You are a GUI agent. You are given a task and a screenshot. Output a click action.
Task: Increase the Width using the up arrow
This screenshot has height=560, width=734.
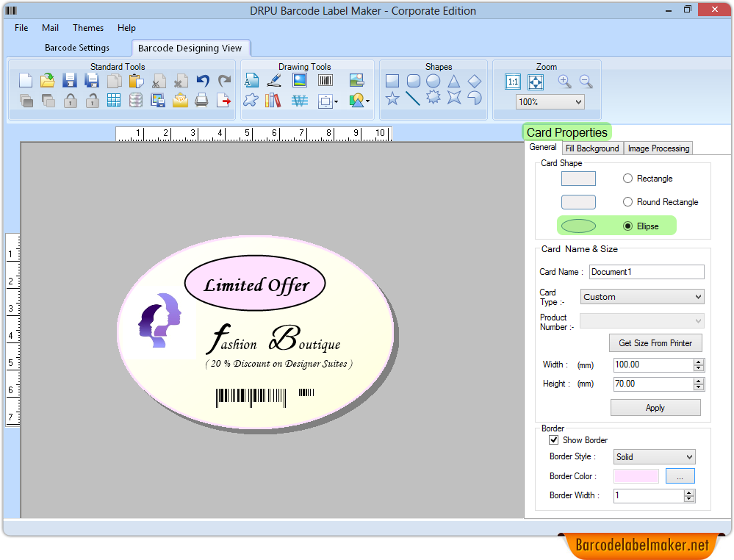click(x=699, y=362)
